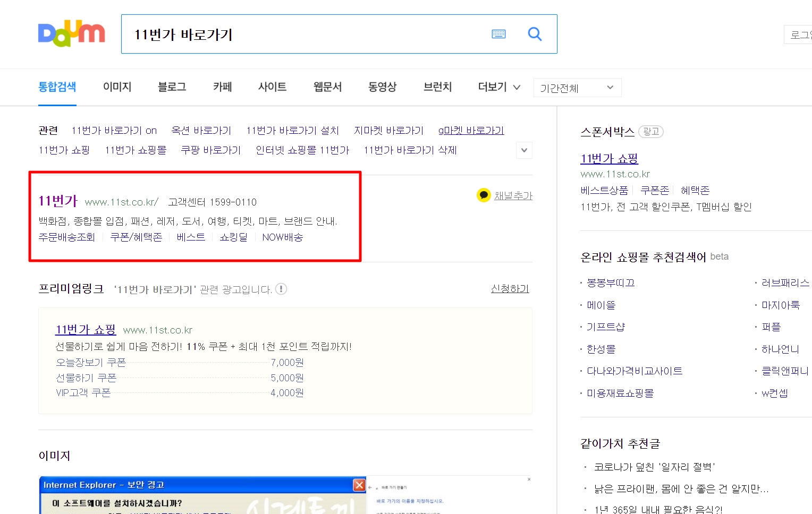The height and width of the screenshot is (514, 812).
Task: Open related search 11번가 쇼핑몰
Action: coord(136,150)
